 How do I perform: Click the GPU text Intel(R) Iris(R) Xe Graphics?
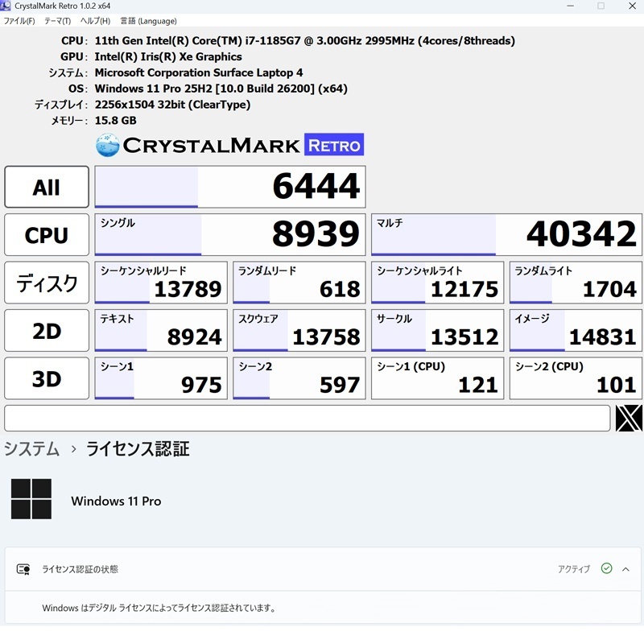pos(168,56)
